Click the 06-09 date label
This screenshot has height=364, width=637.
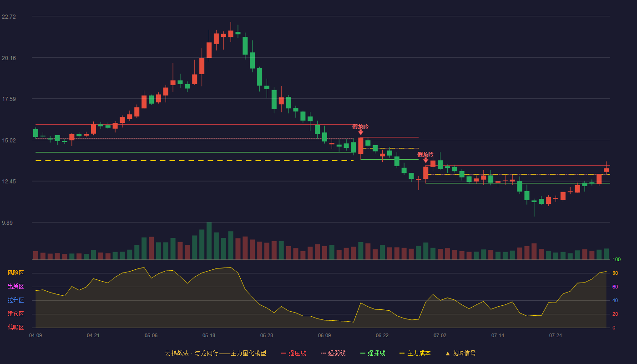pyautogui.click(x=324, y=335)
